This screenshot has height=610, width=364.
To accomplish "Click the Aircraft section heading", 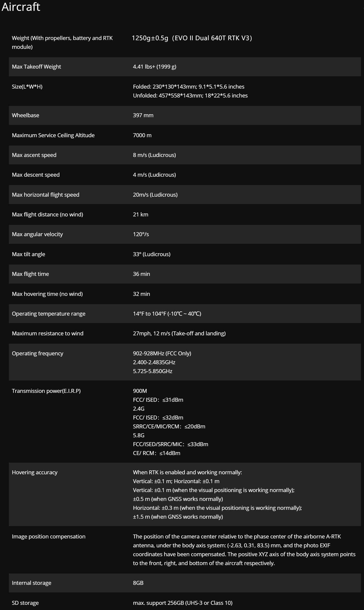I will click(x=21, y=7).
